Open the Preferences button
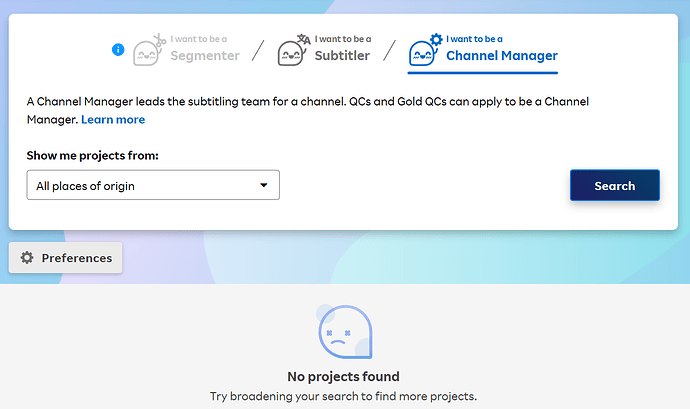The height and width of the screenshot is (409, 690). tap(66, 258)
